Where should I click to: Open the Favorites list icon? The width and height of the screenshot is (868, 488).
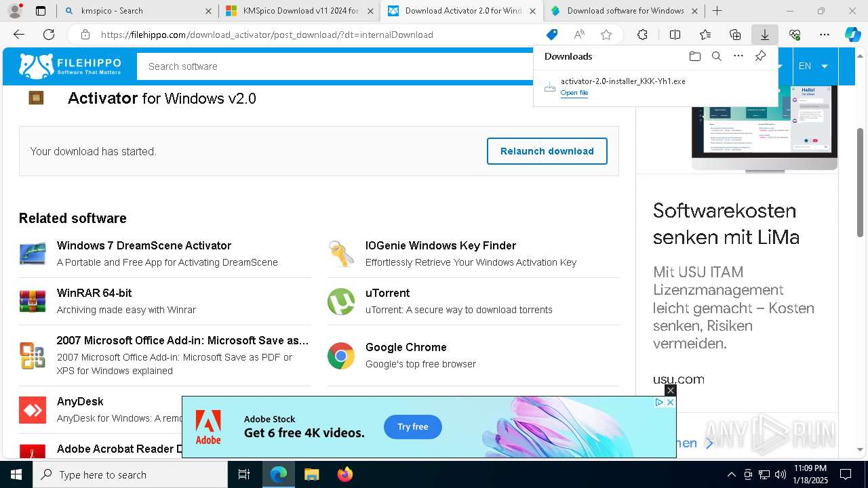tap(705, 35)
